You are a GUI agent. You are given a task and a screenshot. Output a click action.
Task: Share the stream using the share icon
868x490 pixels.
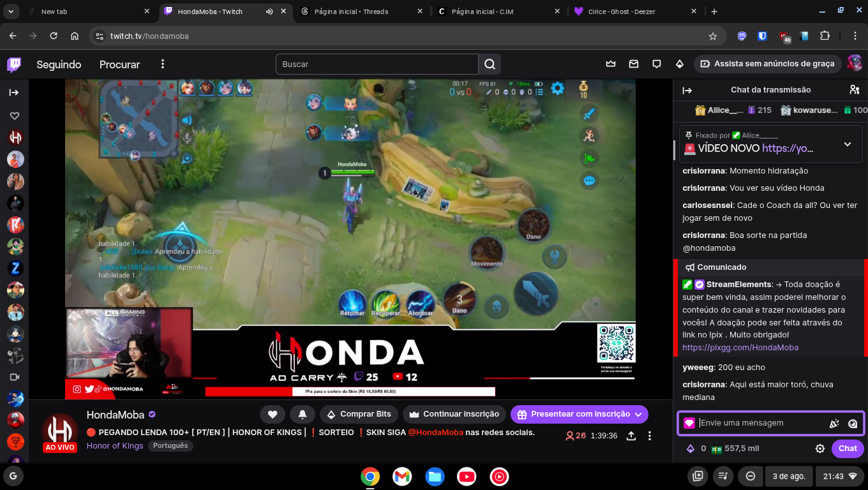tap(631, 436)
